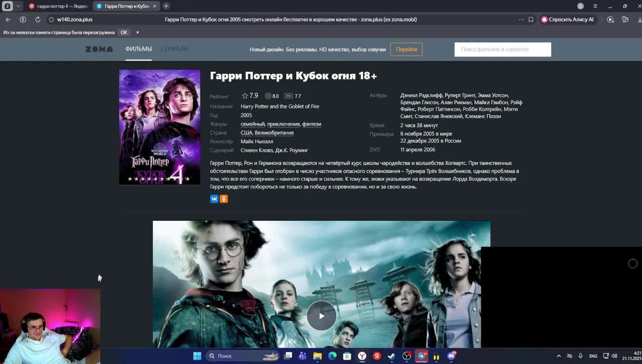Click director name Майк Ньюэлл
The width and height of the screenshot is (642, 364).
click(x=257, y=142)
